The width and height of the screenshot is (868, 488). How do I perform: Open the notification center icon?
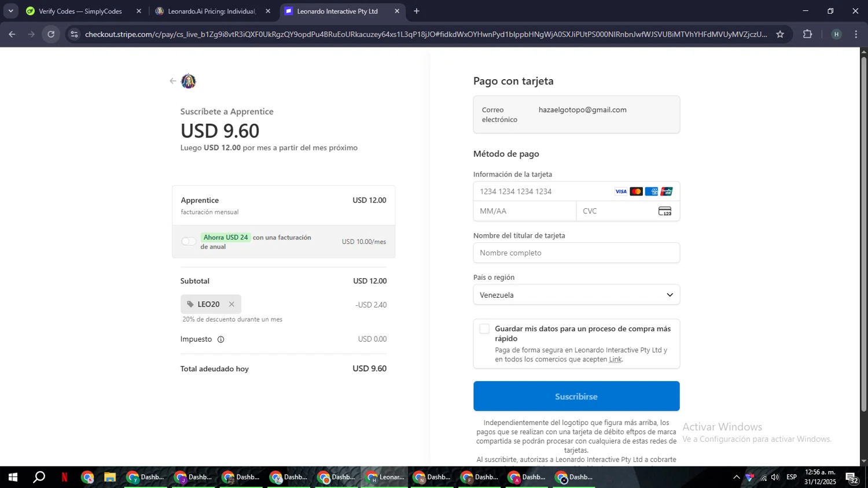[x=852, y=478]
